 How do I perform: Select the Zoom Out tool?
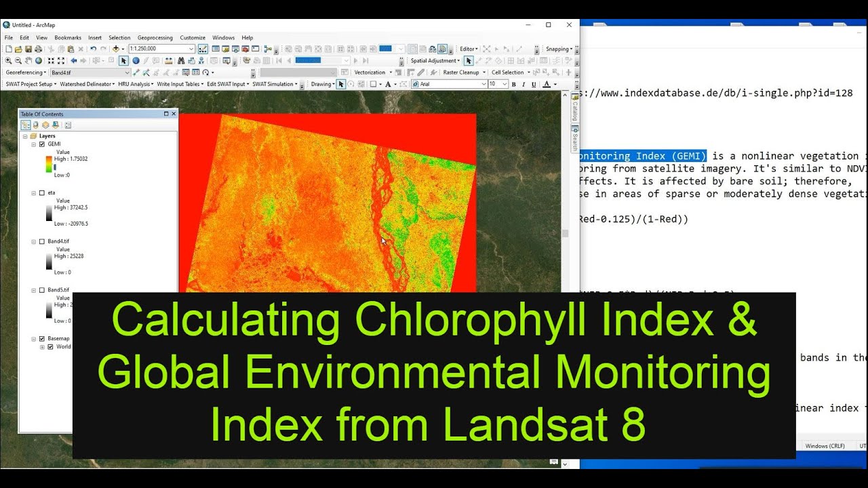18,60
